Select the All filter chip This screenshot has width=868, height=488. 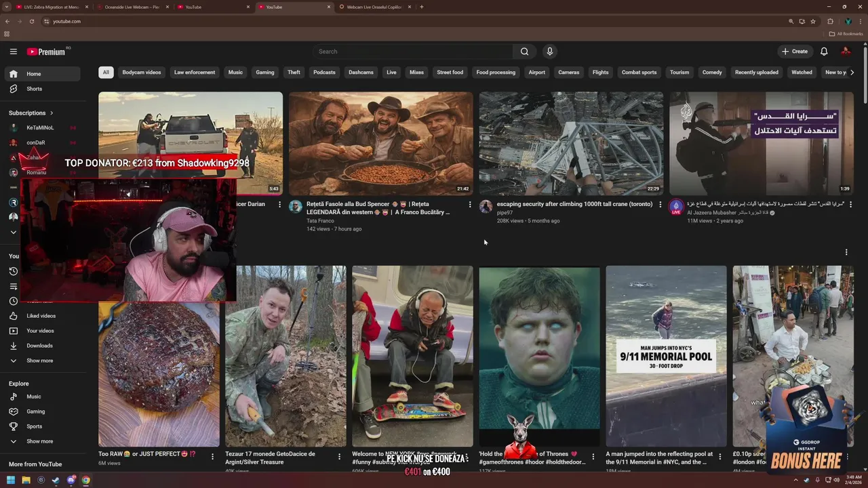click(106, 73)
